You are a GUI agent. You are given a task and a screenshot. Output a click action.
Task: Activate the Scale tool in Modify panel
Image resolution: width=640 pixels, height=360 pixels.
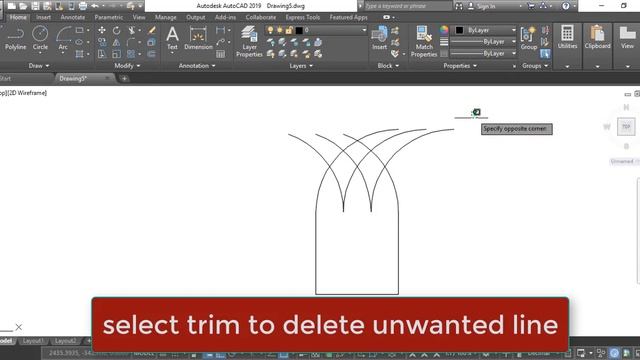click(117, 54)
